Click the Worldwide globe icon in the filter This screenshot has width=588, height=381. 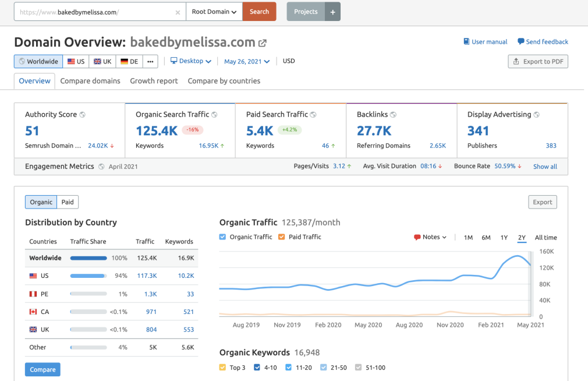point(22,61)
